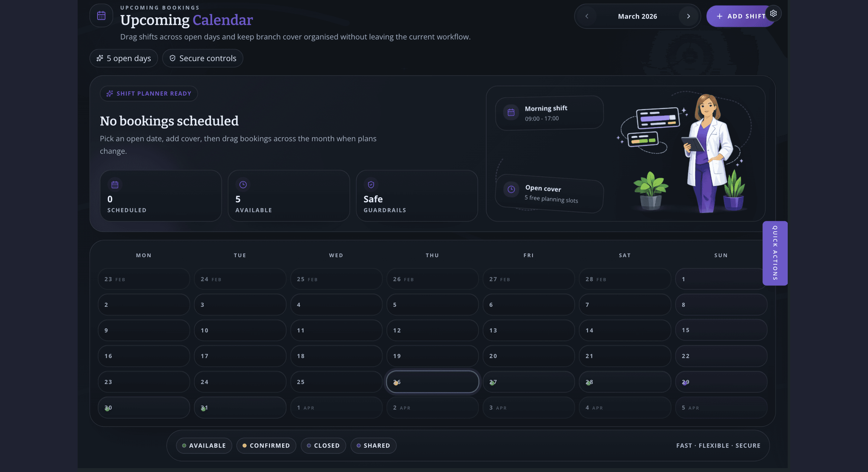Click the March 2026 month label
Viewport: 868px width, 472px height.
[x=637, y=16]
